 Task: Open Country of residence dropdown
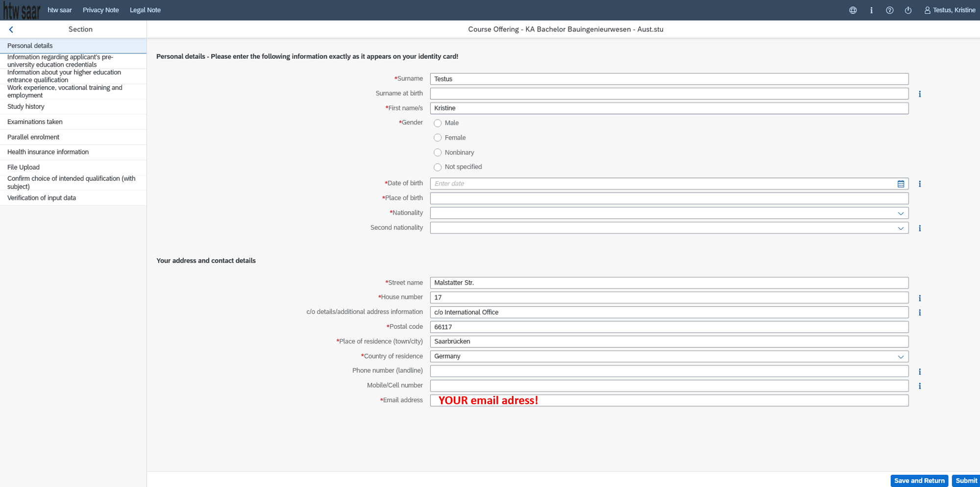point(901,357)
